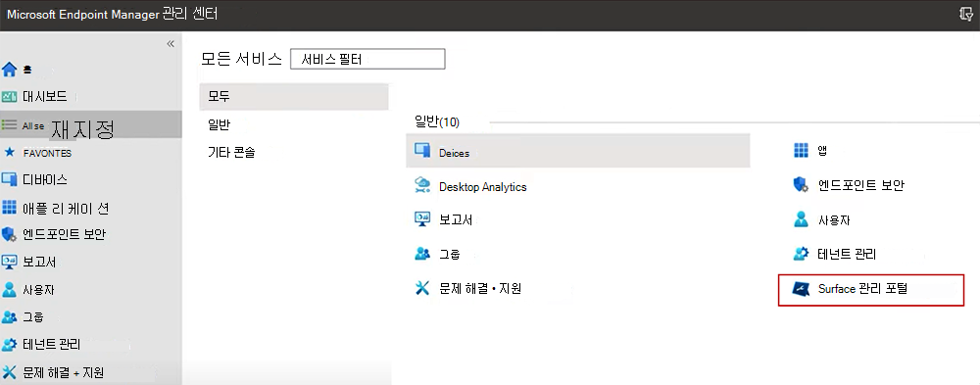Click the sidebar 보고서 icon

click(9, 262)
